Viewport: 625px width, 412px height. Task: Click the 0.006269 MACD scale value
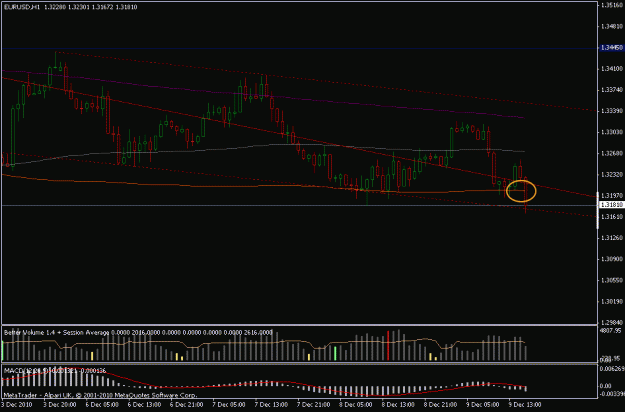(612, 369)
